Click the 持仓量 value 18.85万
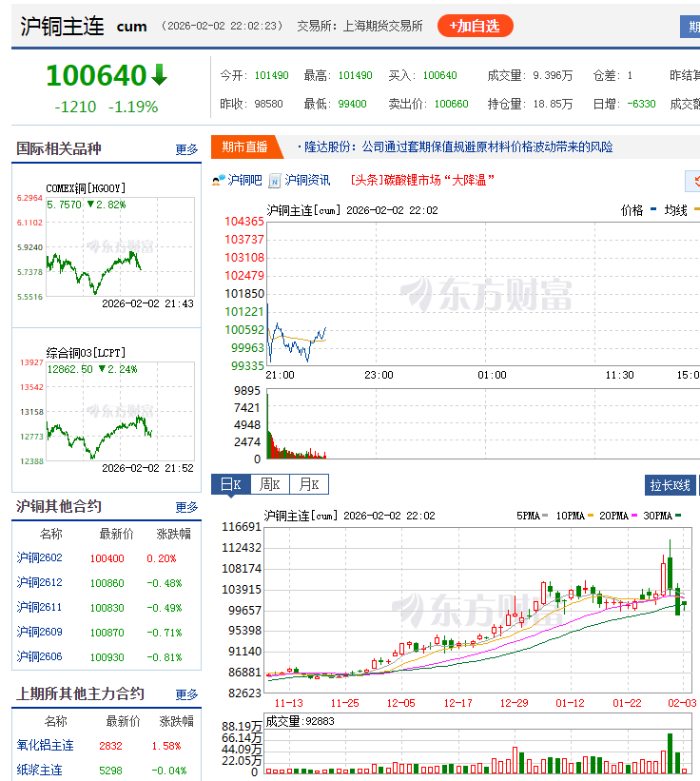 point(553,104)
